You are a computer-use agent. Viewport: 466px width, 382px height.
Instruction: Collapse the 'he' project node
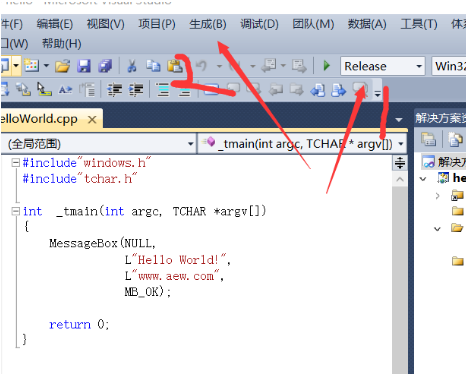423,179
